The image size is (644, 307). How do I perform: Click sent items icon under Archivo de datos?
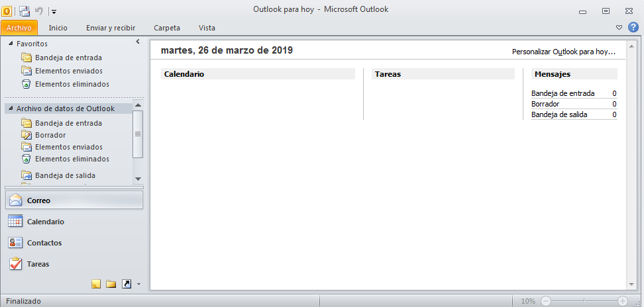(x=27, y=147)
